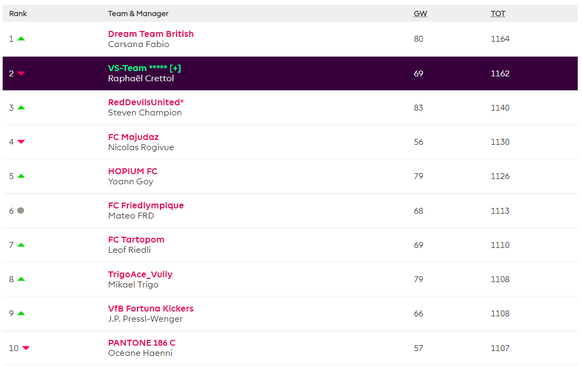This screenshot has height=366, width=582.
Task: Open TrigoAce_Vully team page
Action: pos(140,274)
